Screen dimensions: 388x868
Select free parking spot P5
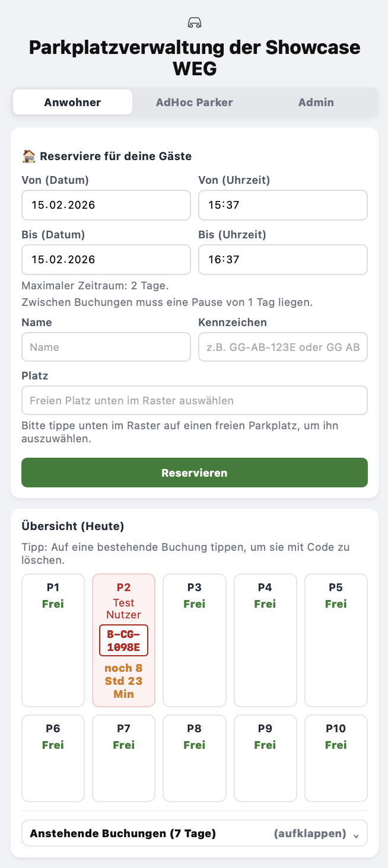336,640
